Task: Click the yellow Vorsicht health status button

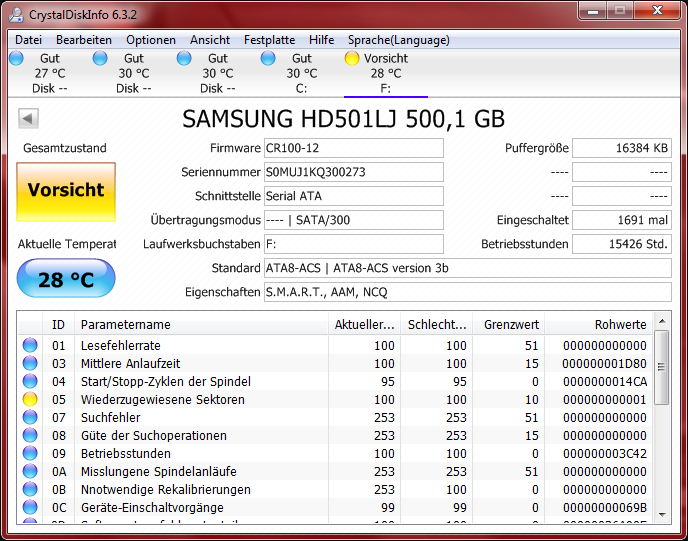Action: [66, 192]
